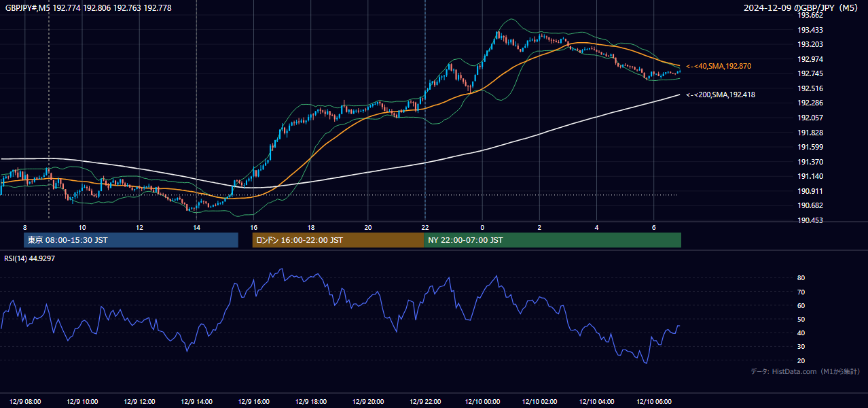The width and height of the screenshot is (868, 408).
Task: Click the 12/10 06:00 date label
Action: [x=653, y=401]
